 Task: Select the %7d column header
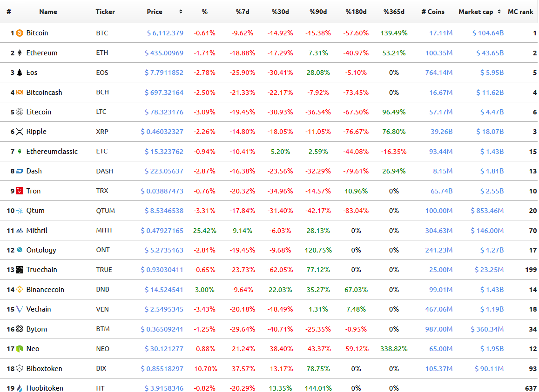[243, 12]
